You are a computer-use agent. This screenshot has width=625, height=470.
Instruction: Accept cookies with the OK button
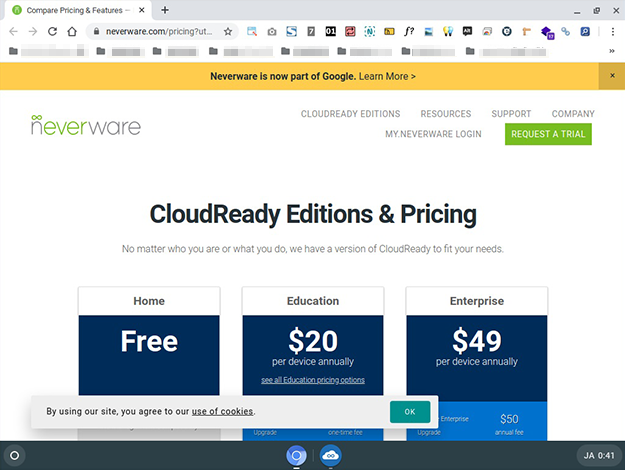tap(410, 412)
